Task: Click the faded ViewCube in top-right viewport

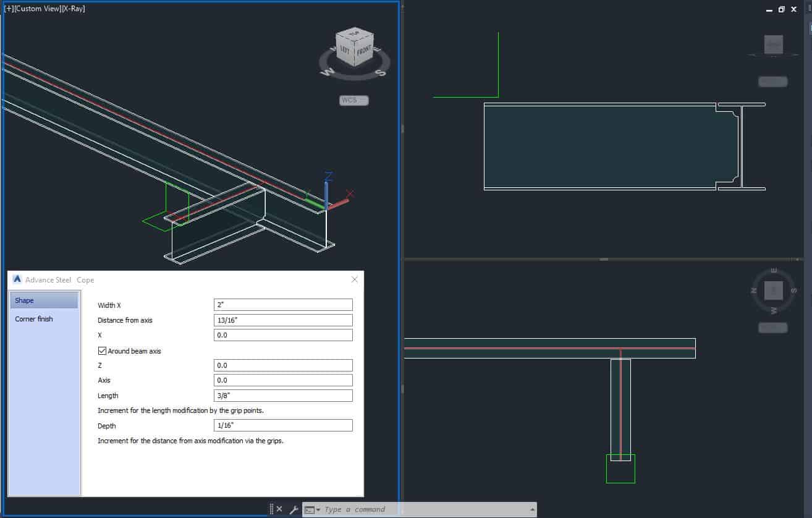Action: click(x=774, y=45)
